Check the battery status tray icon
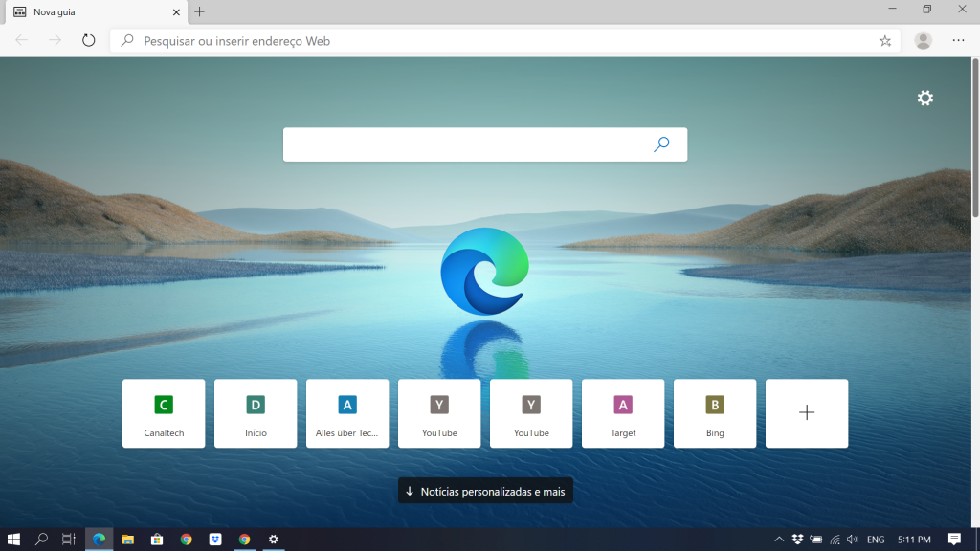The width and height of the screenshot is (980, 551). click(x=816, y=540)
